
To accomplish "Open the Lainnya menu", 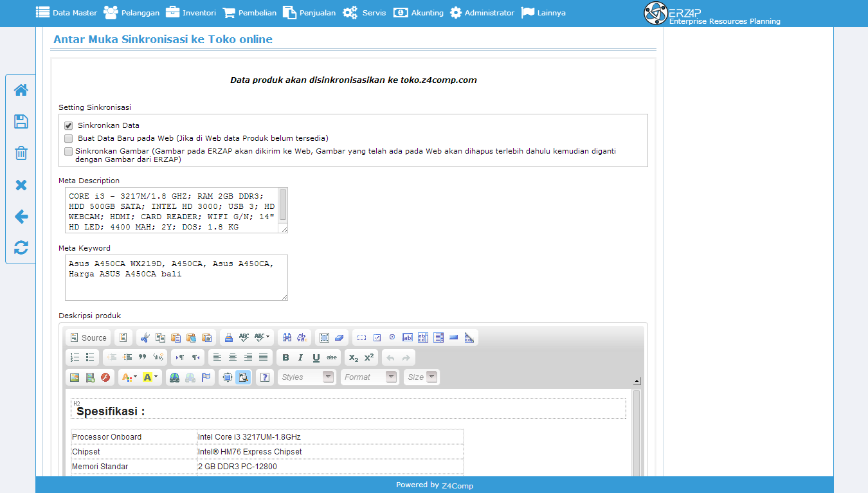I will click(543, 12).
